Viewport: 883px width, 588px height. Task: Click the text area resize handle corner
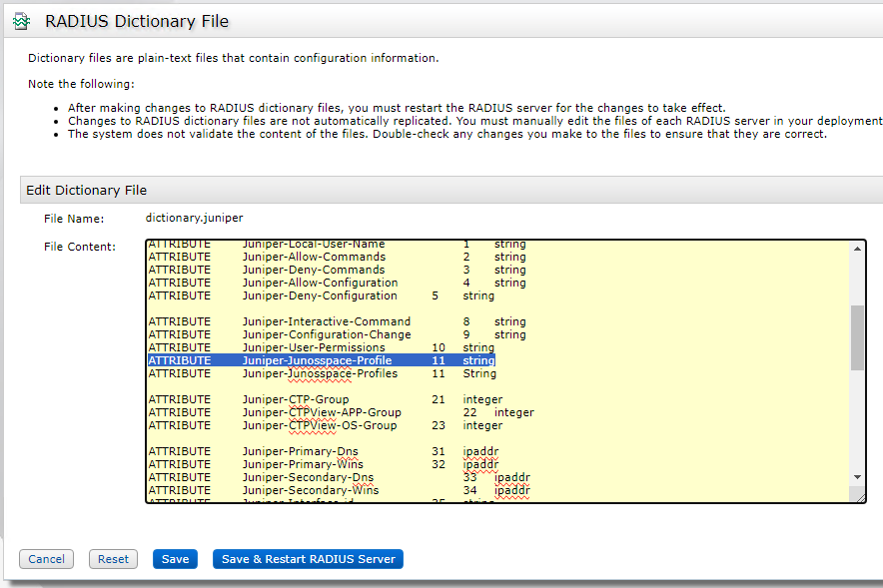tap(858, 495)
